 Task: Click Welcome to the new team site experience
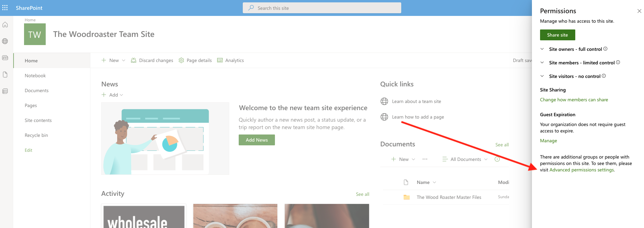[x=303, y=108]
